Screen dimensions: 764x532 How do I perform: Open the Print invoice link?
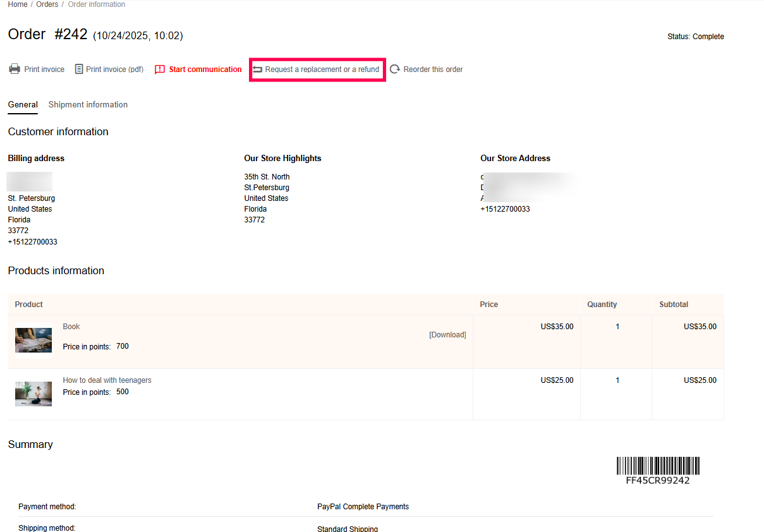click(x=44, y=70)
